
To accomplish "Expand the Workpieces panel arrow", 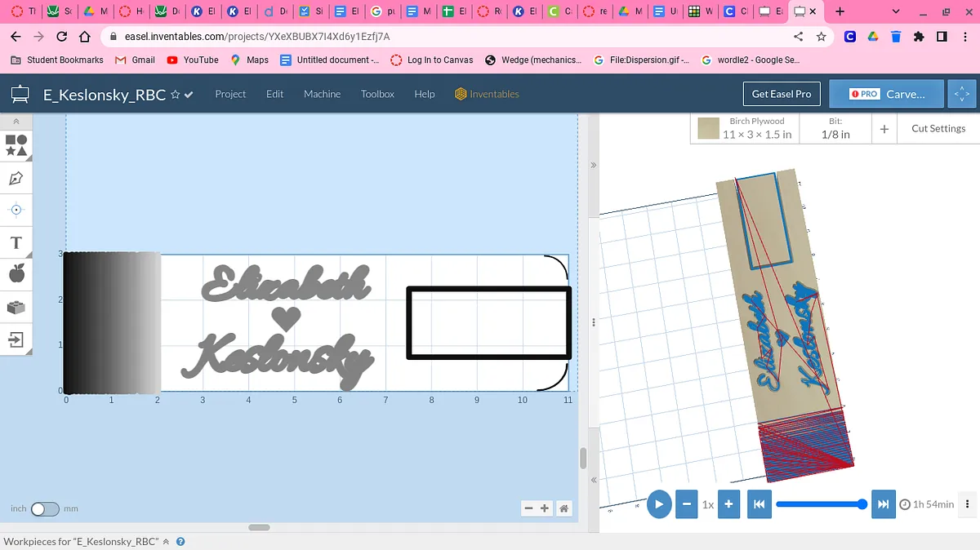I will tap(166, 542).
